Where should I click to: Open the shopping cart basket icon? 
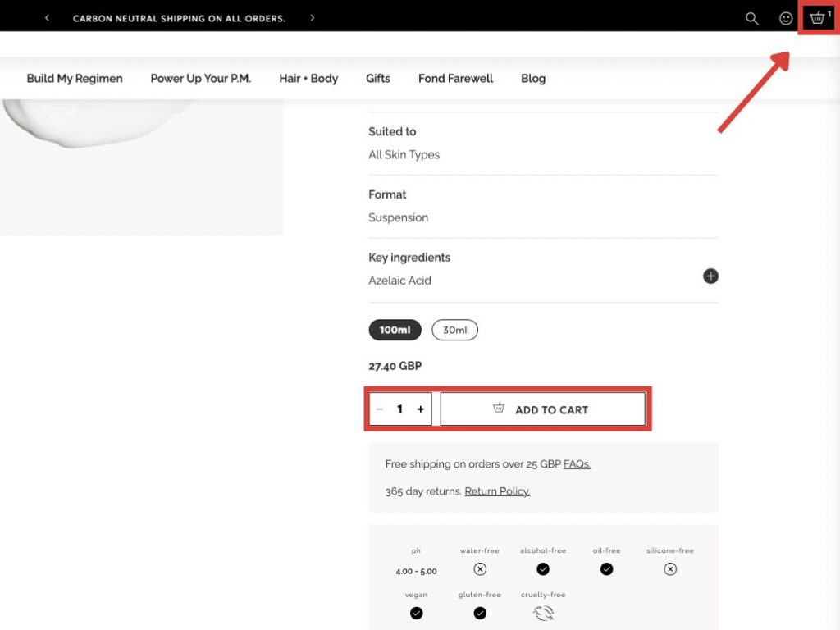tap(817, 18)
